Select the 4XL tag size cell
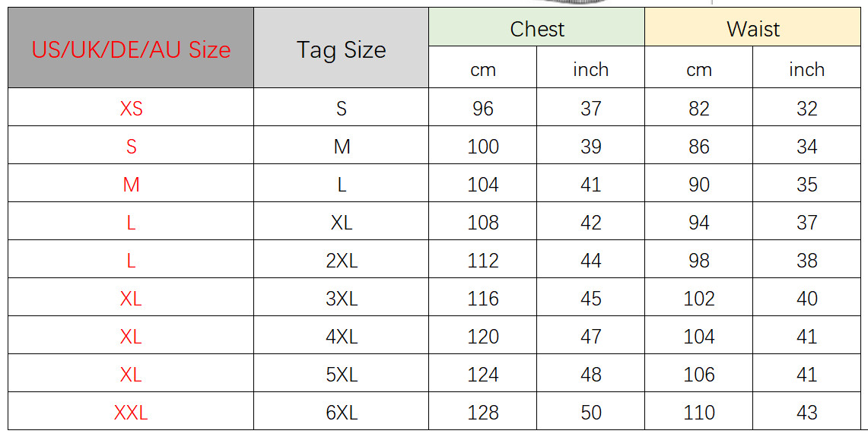This screenshot has height=437, width=868. [341, 336]
